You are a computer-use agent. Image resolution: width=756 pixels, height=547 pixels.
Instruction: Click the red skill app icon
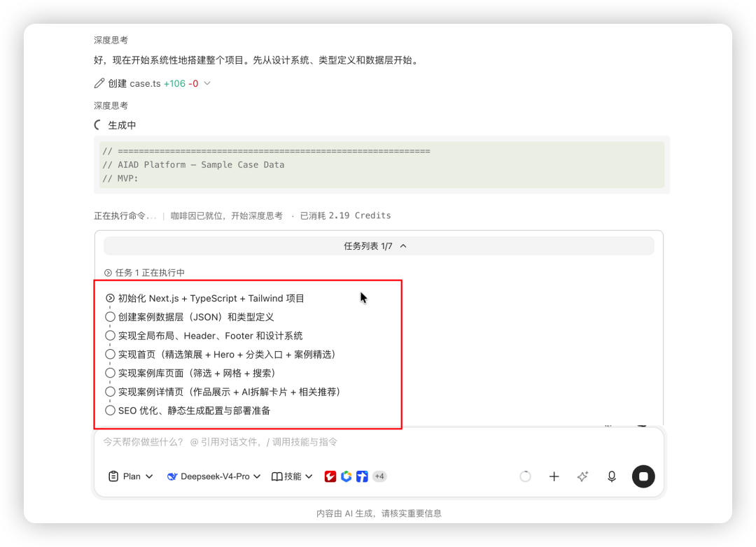click(330, 476)
